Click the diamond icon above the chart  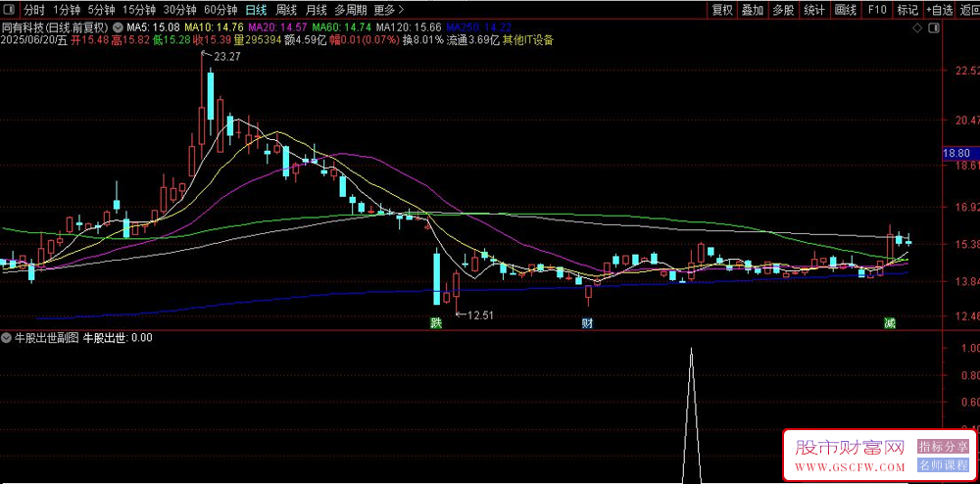click(917, 28)
